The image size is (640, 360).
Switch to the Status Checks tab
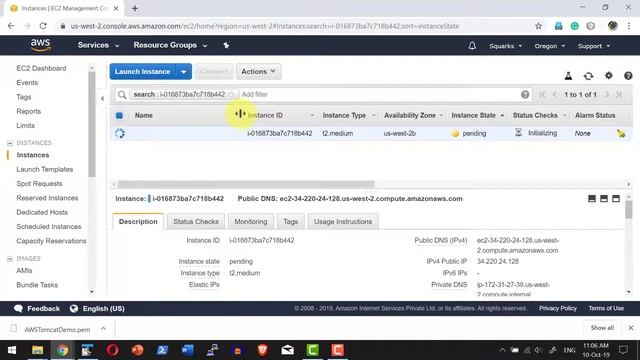click(196, 222)
